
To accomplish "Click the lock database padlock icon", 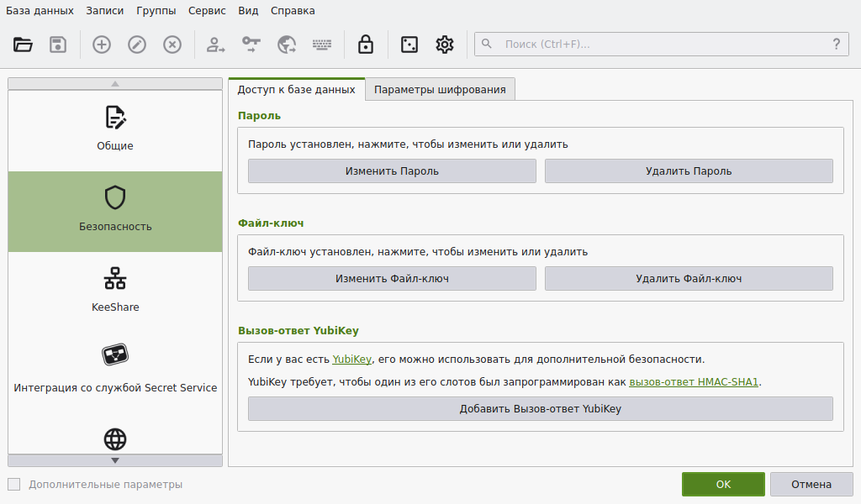I will [366, 45].
